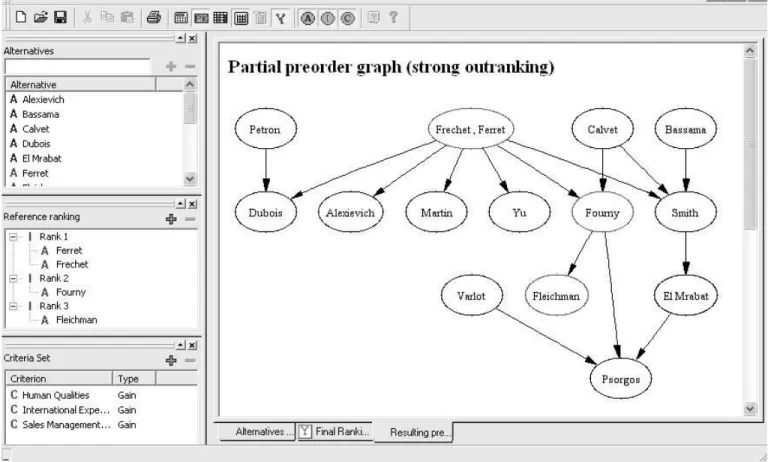Image resolution: width=771 pixels, height=462 pixels.
Task: Click the graph view scroll up arrow
Action: click(x=750, y=51)
